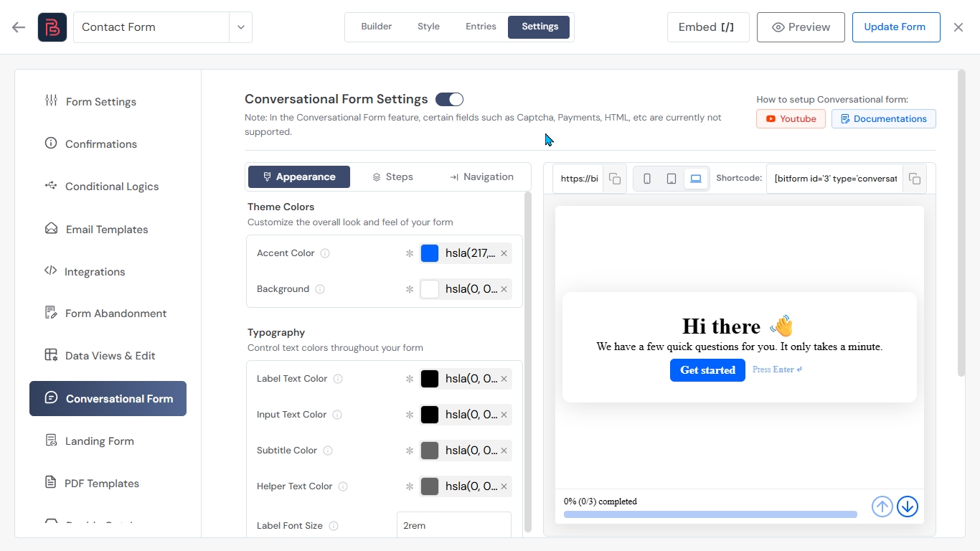Open the Navigation tab

pyautogui.click(x=481, y=177)
